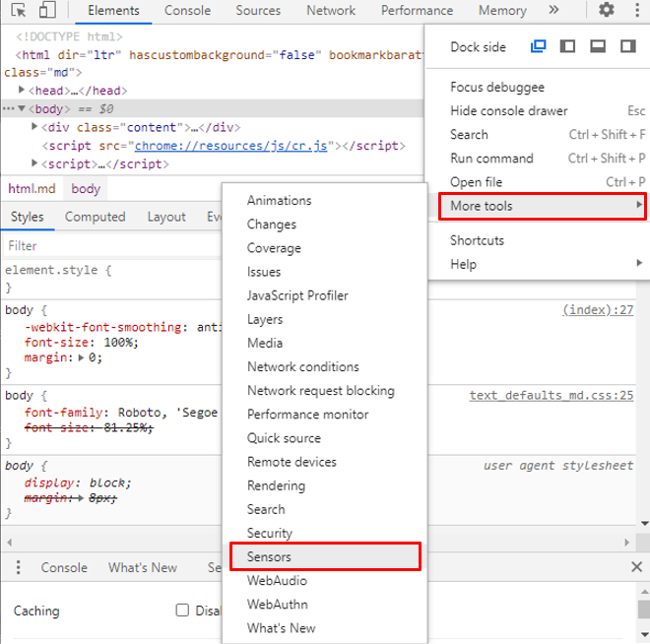Switch to the Computed pane tab
650x644 pixels.
95,217
